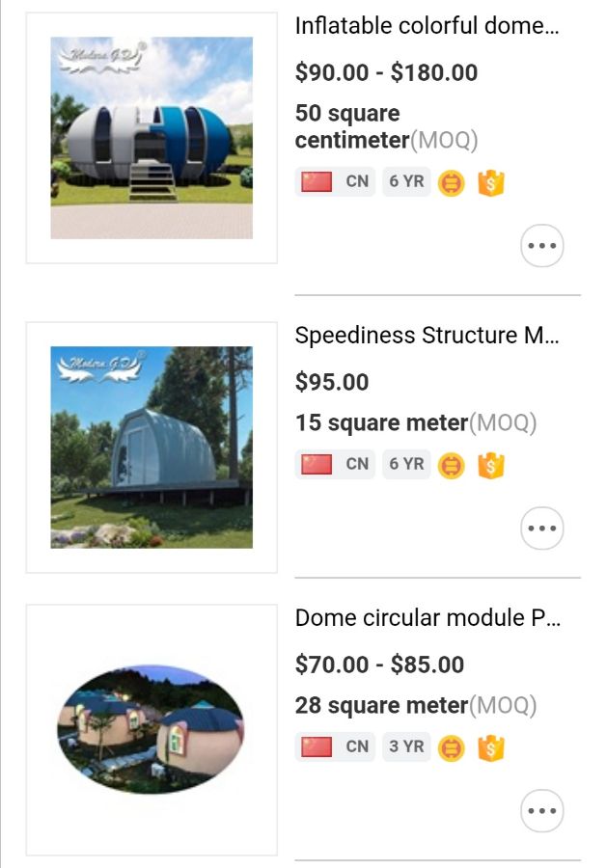Open more options for Inflatable colorful dome listing
The height and width of the screenshot is (868, 606).
[x=542, y=246]
